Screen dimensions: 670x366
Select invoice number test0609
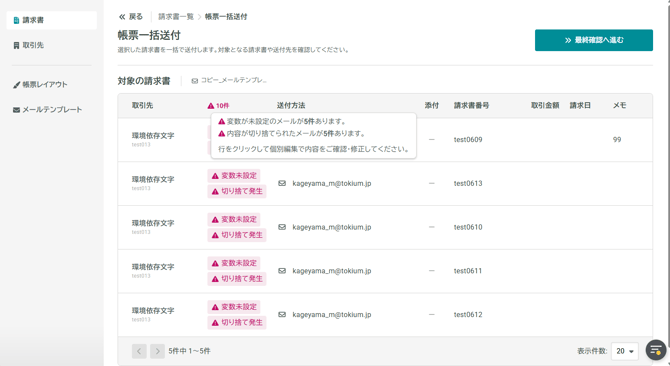click(x=468, y=140)
